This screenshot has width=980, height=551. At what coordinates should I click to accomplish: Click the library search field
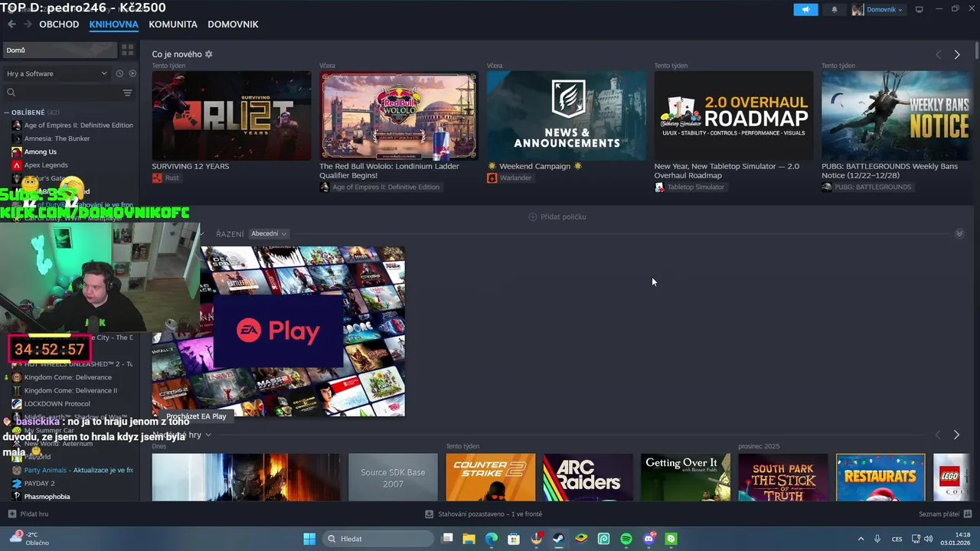coord(63,93)
